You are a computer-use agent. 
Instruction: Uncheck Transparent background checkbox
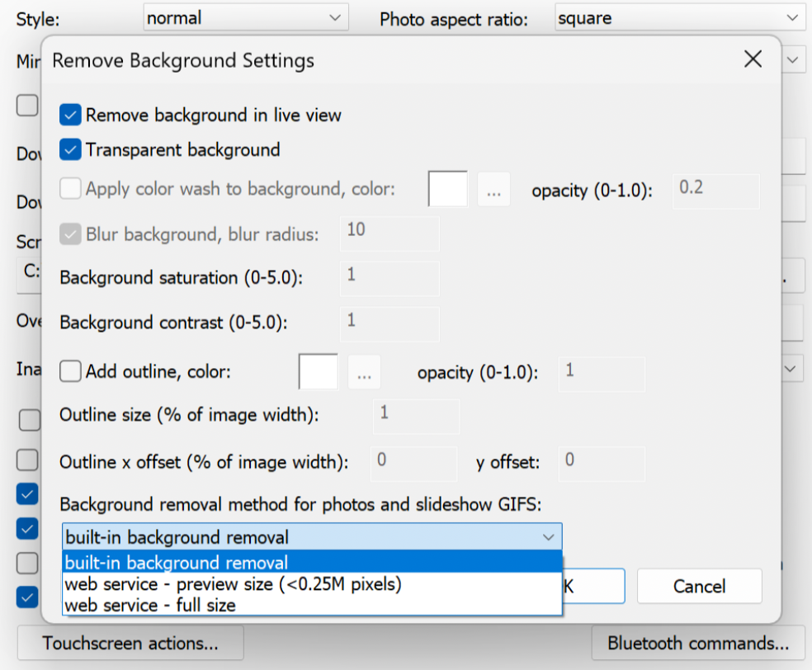[71, 150]
